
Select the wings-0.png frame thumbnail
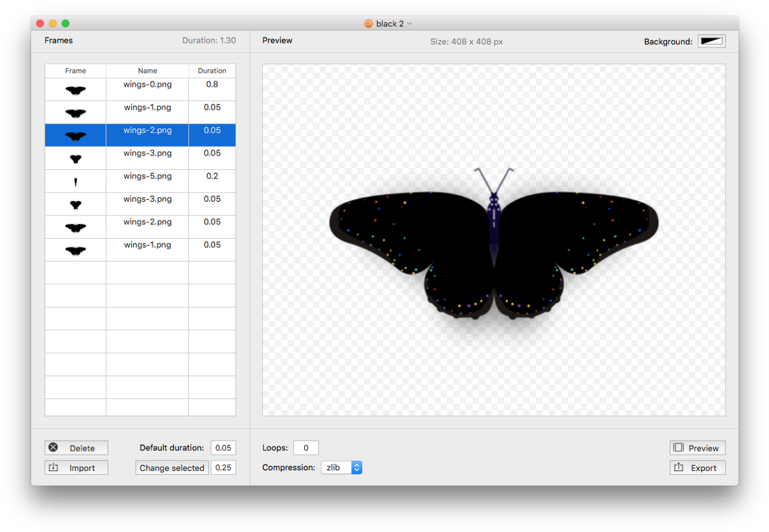(x=75, y=89)
